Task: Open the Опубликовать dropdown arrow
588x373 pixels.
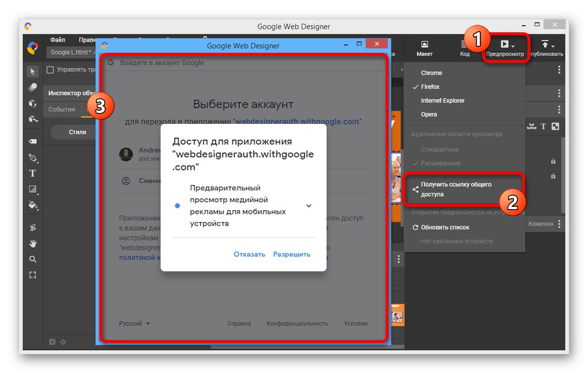Action: (553, 46)
